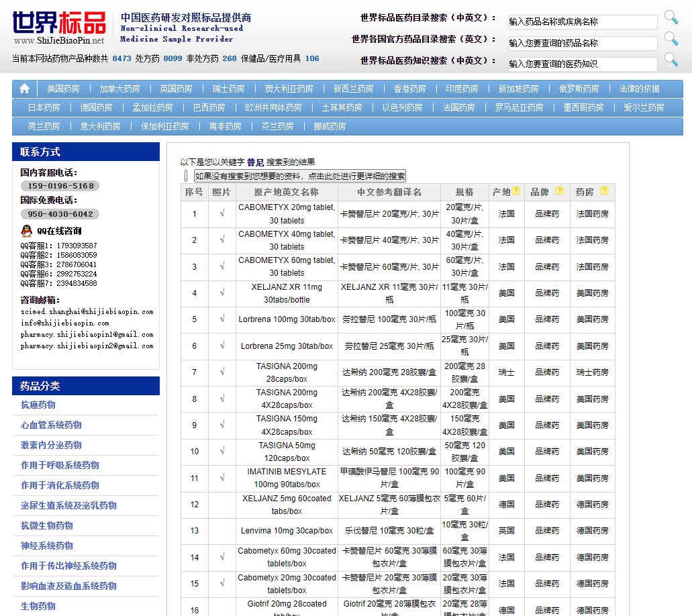Viewport: 692px width, 616px height.
Task: Click the detailed search button 点击此处进行更详细的搜索
Action: point(299,176)
